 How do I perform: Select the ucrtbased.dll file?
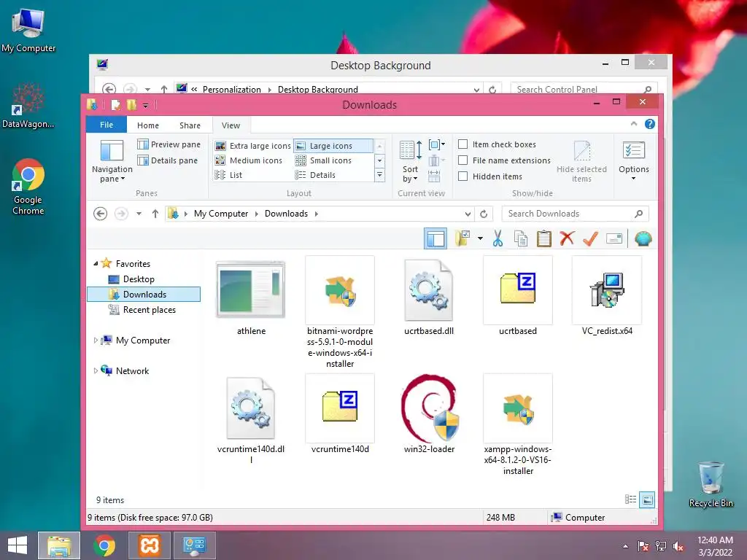(429, 297)
